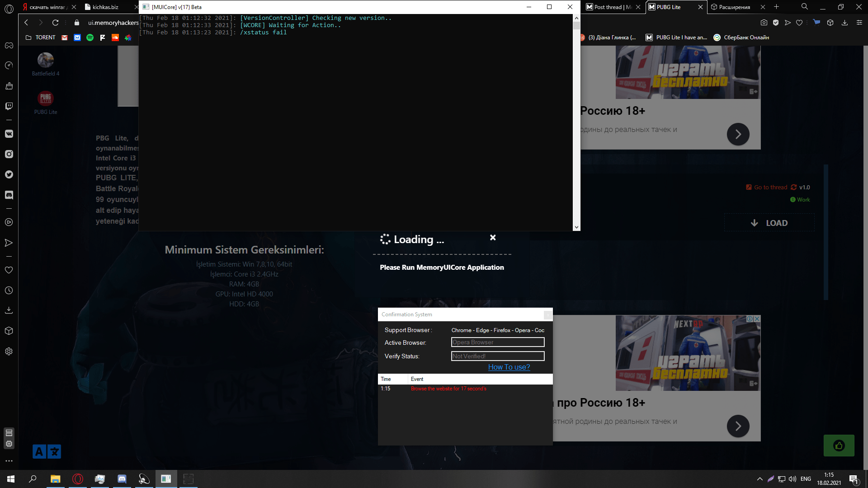Open Bookmarks heart icon in sidebar
868x488 pixels.
tap(9, 270)
